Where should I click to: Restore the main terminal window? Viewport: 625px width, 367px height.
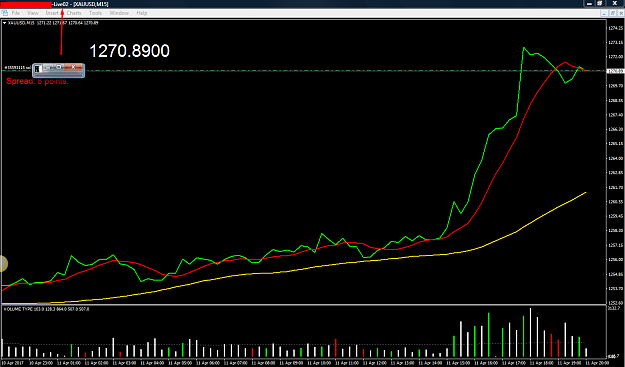pyautogui.click(x=599, y=4)
